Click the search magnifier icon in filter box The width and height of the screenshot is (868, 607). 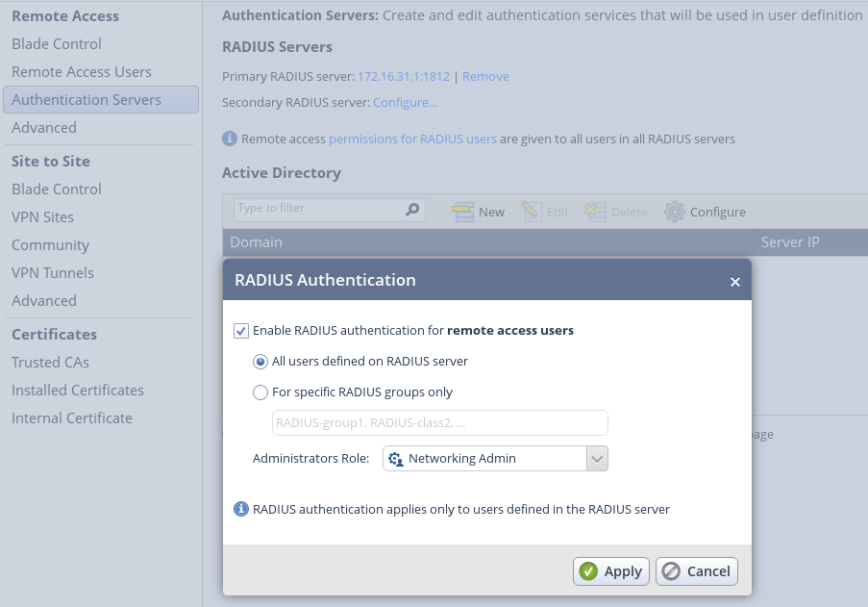[x=412, y=210]
